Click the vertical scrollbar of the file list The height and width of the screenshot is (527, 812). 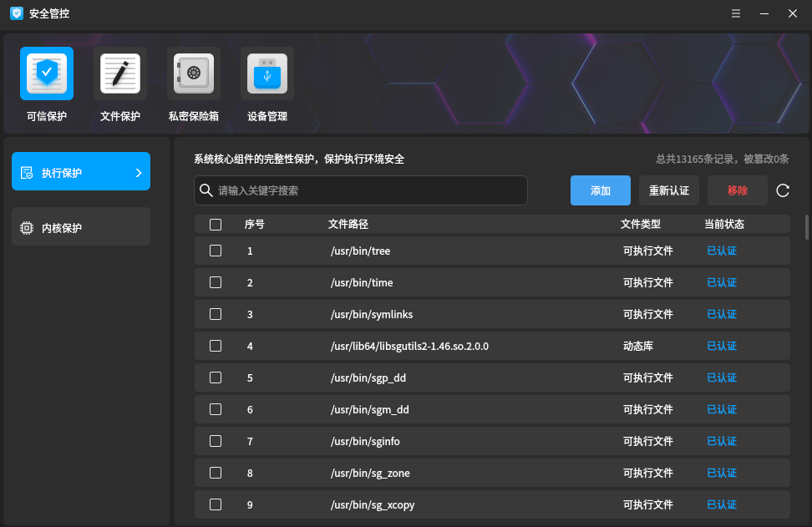[x=807, y=227]
